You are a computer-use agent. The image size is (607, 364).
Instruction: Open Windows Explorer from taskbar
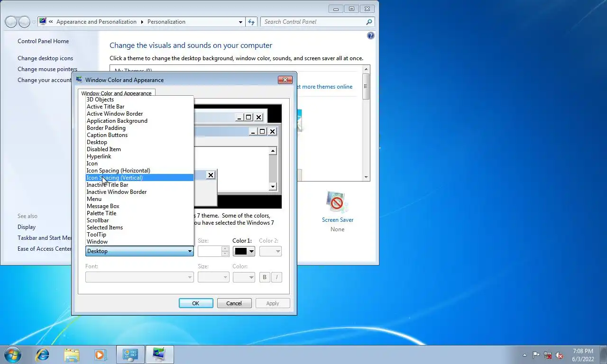tap(72, 355)
